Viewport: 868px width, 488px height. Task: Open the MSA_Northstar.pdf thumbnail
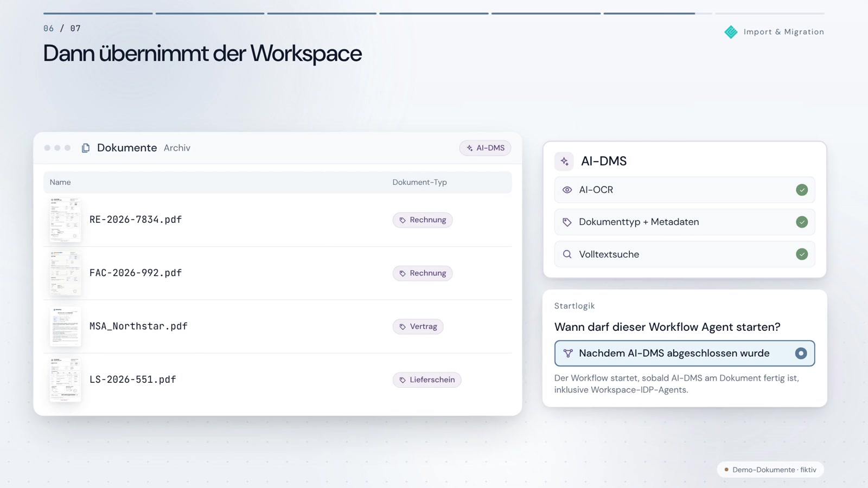[65, 326]
